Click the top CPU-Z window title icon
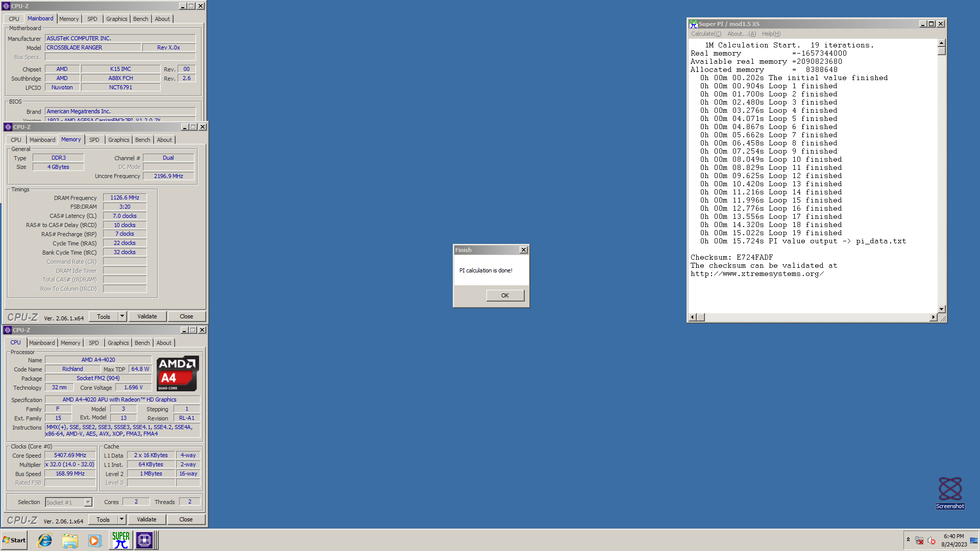980x551 pixels. click(6, 6)
